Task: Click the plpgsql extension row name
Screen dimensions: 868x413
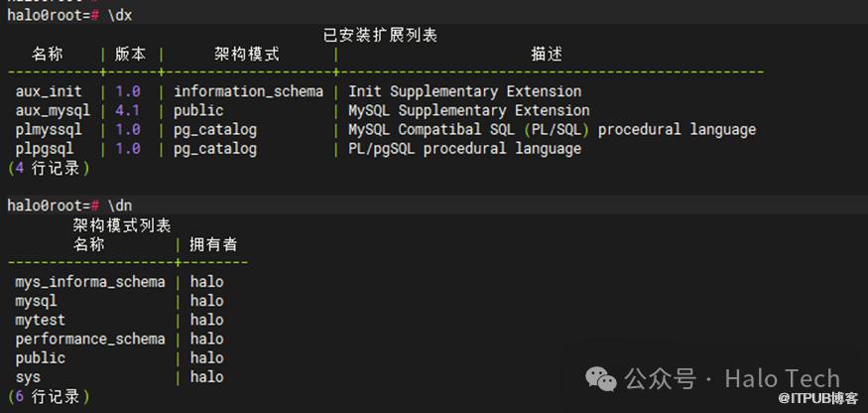Action: point(45,149)
